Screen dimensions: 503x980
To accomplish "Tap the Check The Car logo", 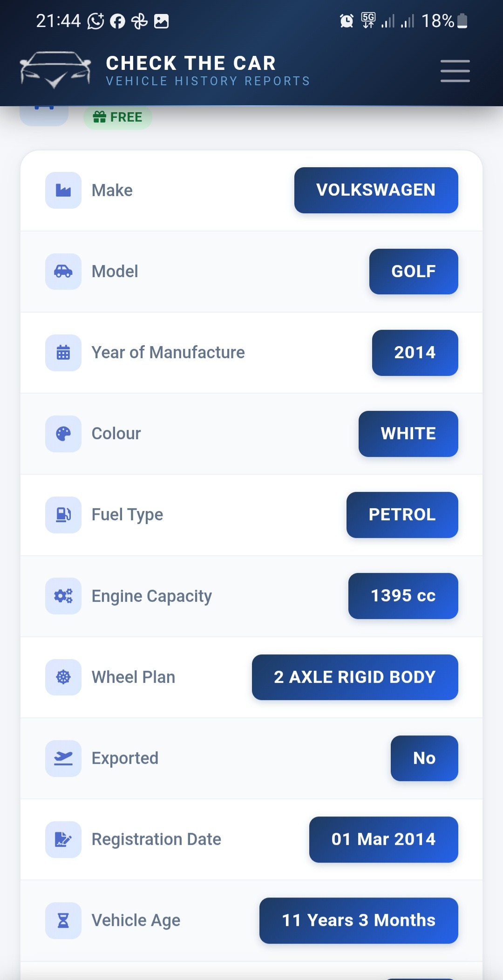I will (x=55, y=70).
